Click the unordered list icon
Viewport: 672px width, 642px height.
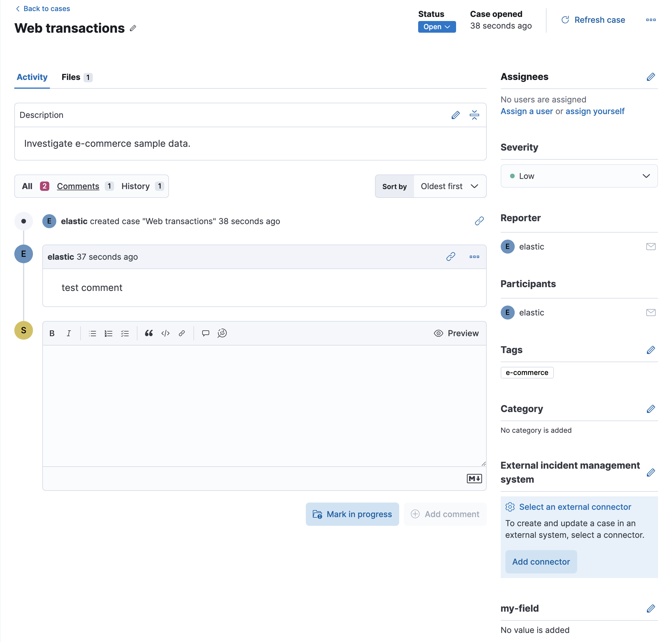click(x=94, y=333)
